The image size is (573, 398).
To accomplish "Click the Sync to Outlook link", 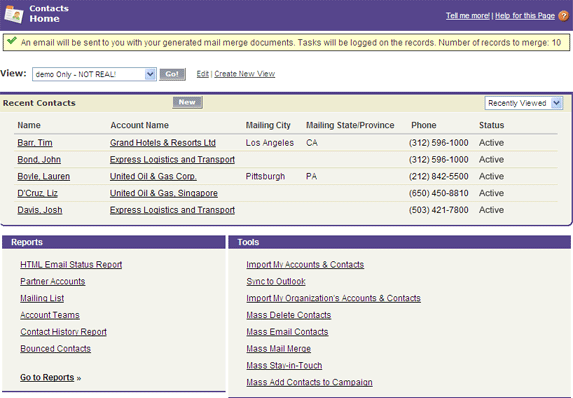I will click(276, 281).
